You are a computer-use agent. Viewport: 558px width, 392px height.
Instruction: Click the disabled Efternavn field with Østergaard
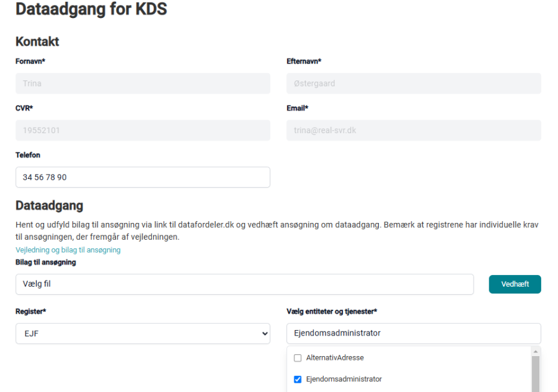pos(414,84)
